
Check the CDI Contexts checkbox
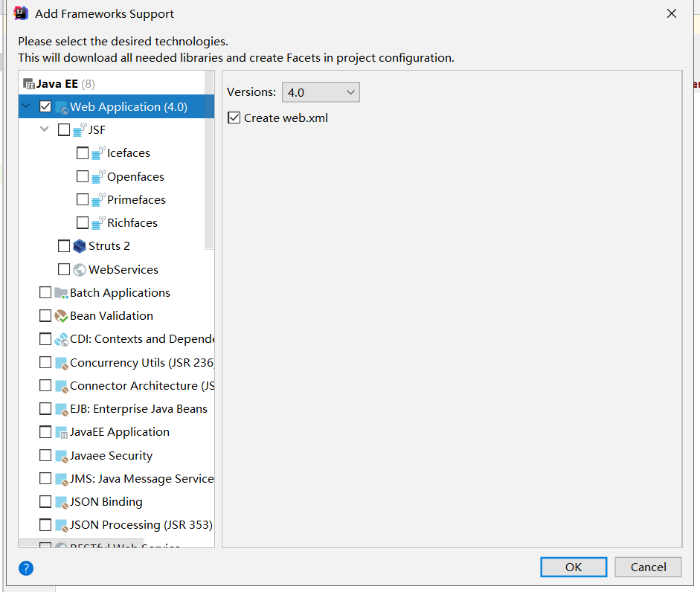45,339
